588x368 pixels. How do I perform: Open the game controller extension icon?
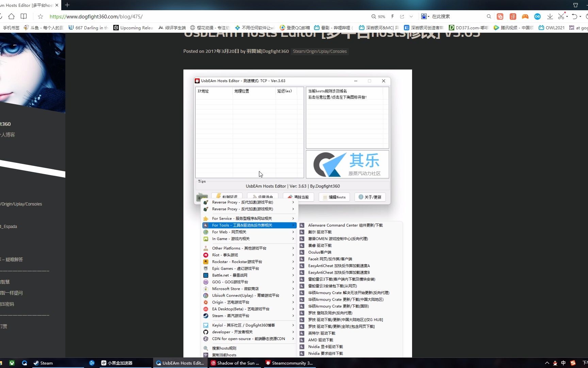click(x=525, y=16)
